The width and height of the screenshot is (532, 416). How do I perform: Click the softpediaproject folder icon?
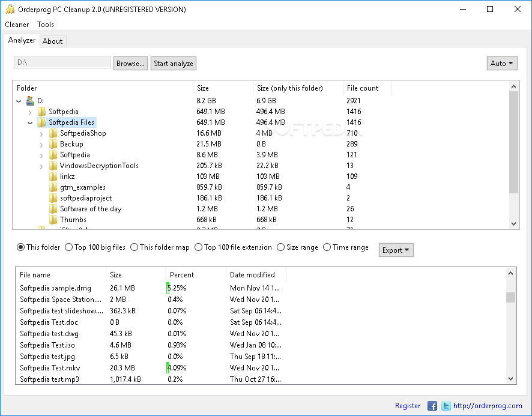click(x=53, y=198)
